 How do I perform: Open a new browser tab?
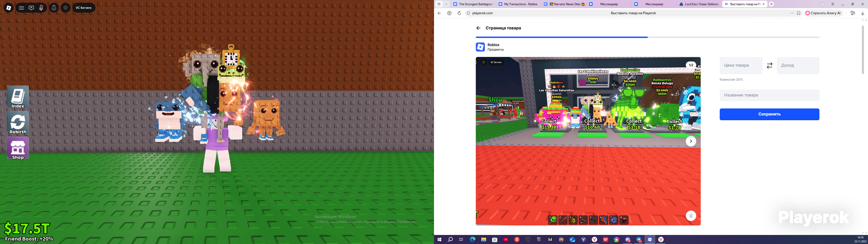(772, 4)
